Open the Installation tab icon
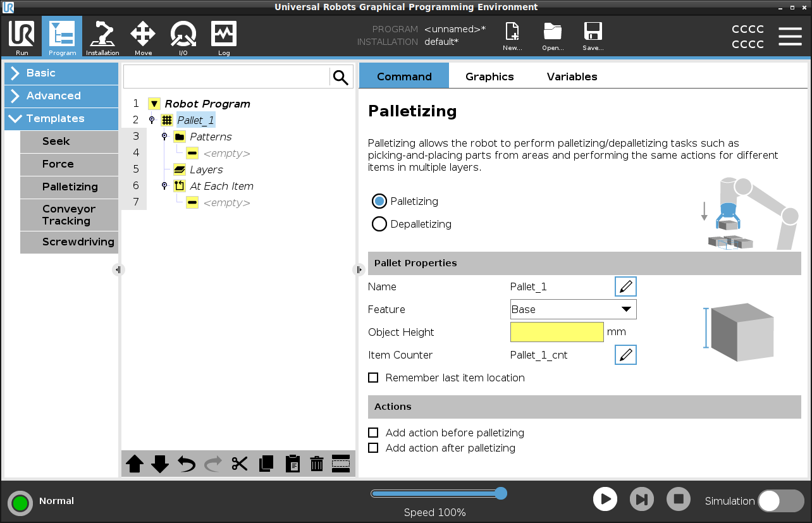 (x=102, y=37)
